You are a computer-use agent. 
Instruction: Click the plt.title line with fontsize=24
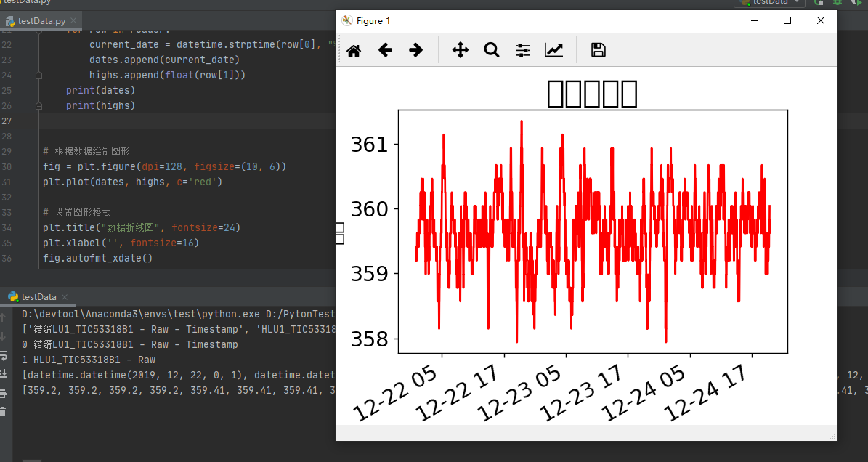141,227
